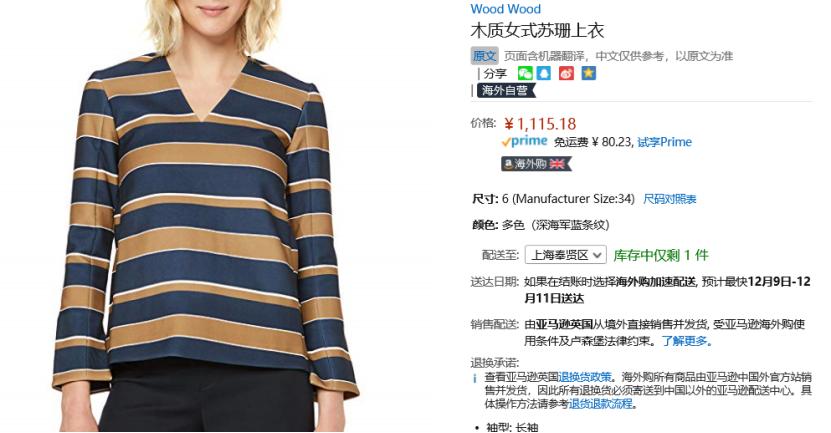Open the 退货退款流程 refund process link
The width and height of the screenshot is (831, 433).
click(x=600, y=404)
